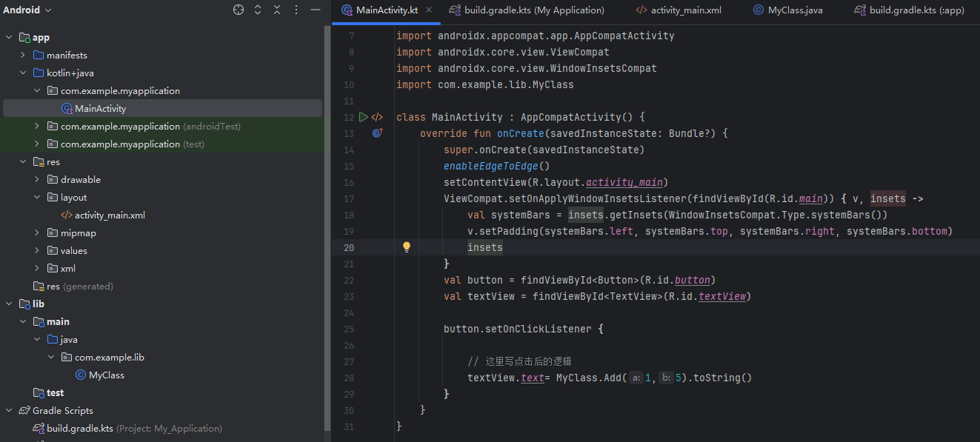This screenshot has width=980, height=442.
Task: Open the Android project view dropdown
Action: click(x=27, y=10)
